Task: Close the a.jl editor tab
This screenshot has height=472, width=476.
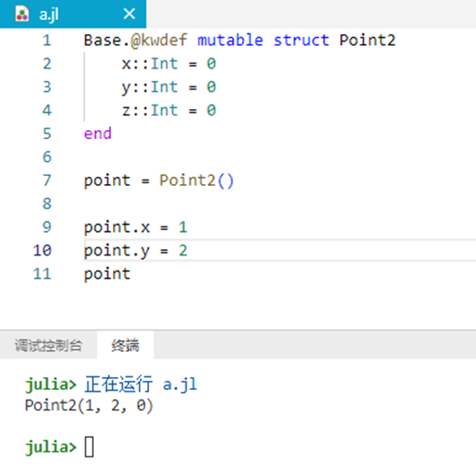Action: coord(129,14)
